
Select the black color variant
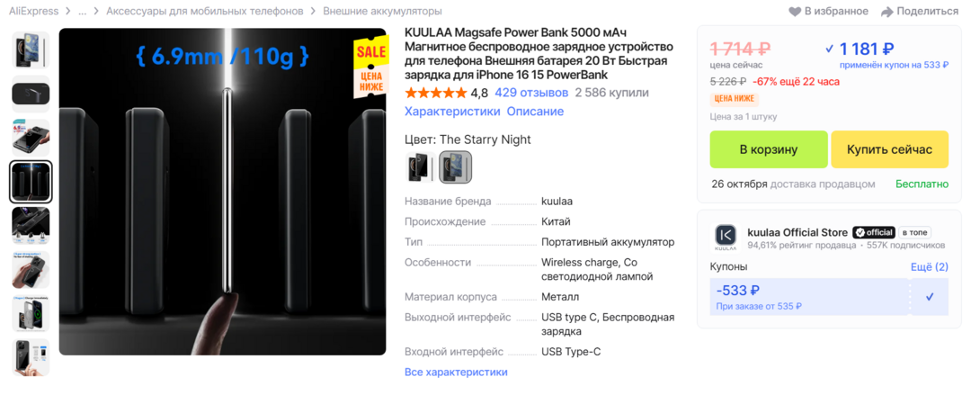click(x=419, y=167)
